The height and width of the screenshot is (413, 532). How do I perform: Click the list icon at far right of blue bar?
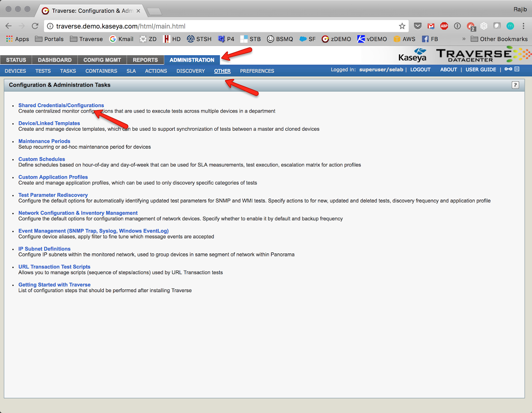click(517, 69)
